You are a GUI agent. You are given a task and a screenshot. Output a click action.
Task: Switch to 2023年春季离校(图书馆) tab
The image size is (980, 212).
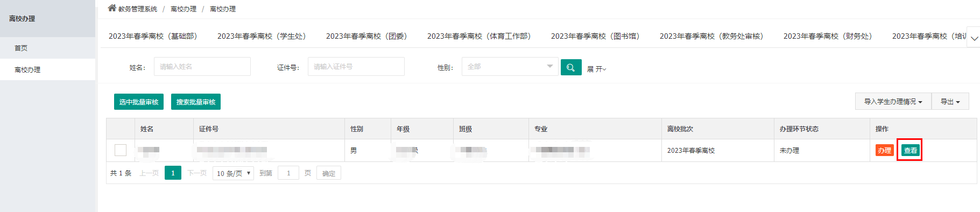click(595, 36)
